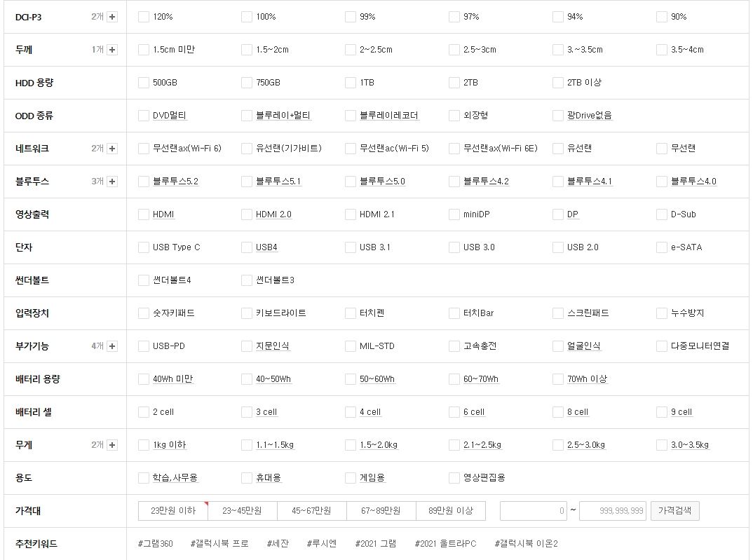Check the 2TB 이상 HDD option
Image resolution: width=753 pixels, height=560 pixels.
[558, 83]
